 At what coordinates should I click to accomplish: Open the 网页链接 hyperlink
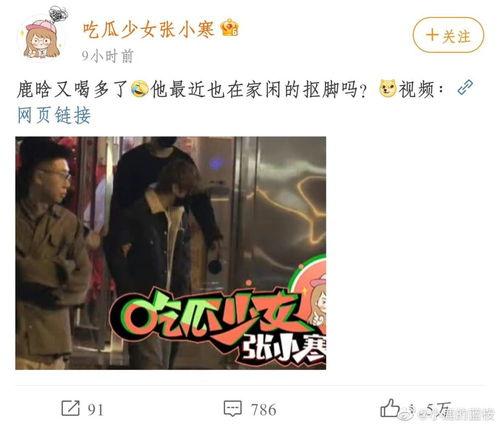tap(54, 116)
